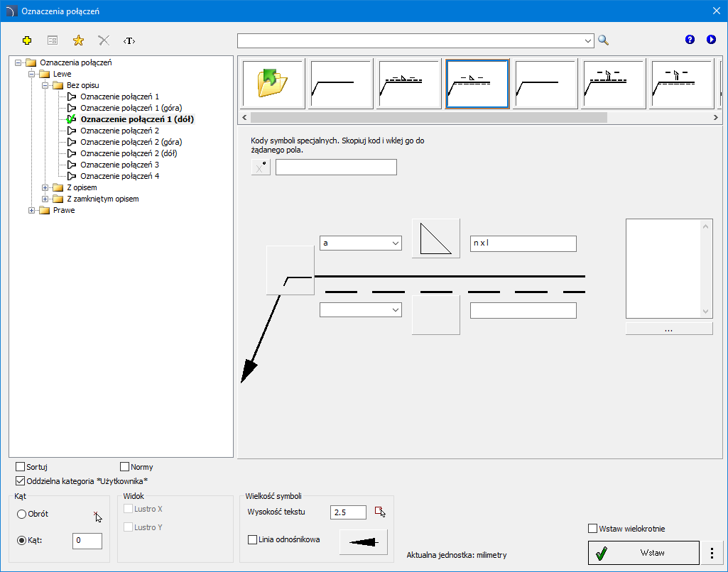Open help with the question mark icon
Image resolution: width=728 pixels, height=572 pixels.
[x=690, y=40]
